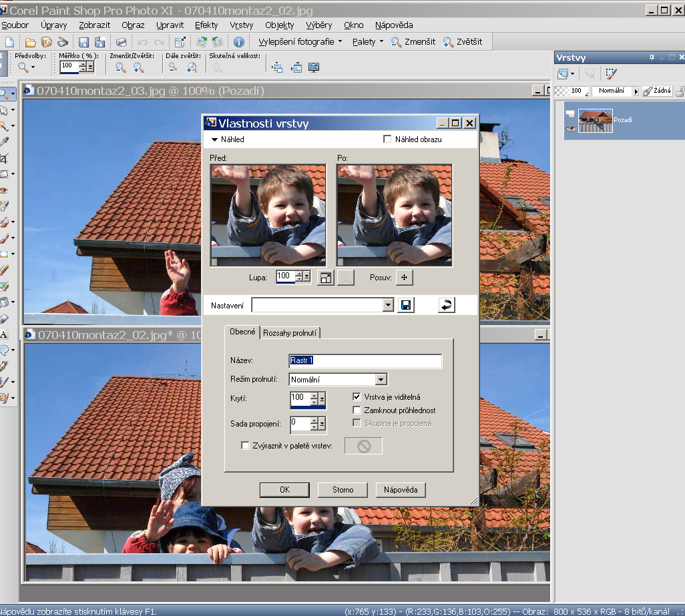Screen dimensions: 685x616
Task: Select the Red Eye tool
Action: pyautogui.click(x=4, y=190)
